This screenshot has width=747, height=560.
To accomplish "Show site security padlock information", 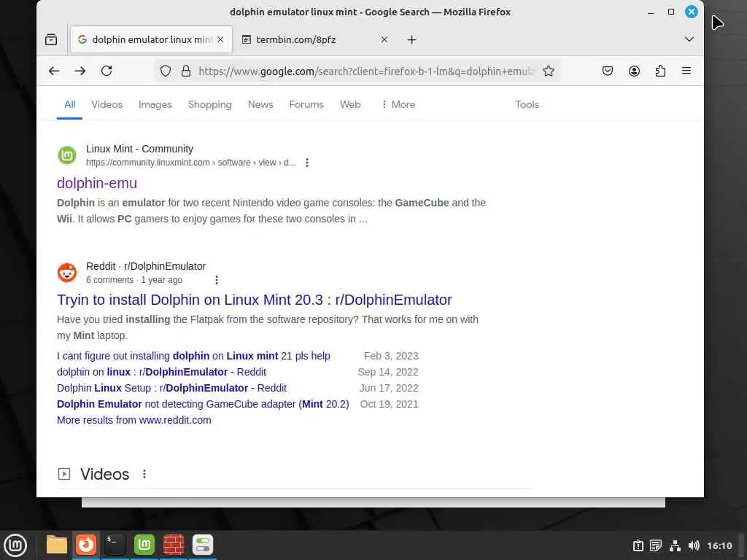I will coord(186,71).
